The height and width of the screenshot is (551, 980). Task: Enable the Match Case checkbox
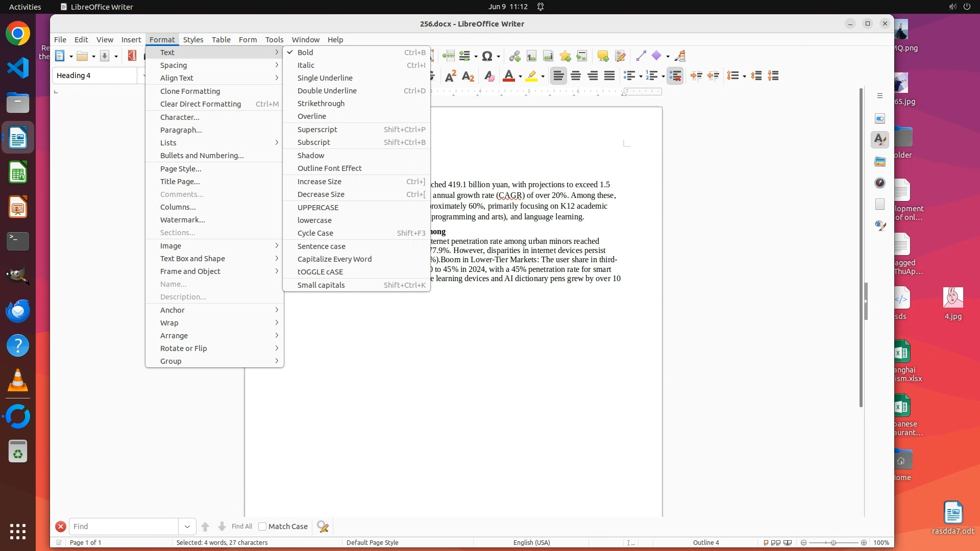tap(262, 527)
